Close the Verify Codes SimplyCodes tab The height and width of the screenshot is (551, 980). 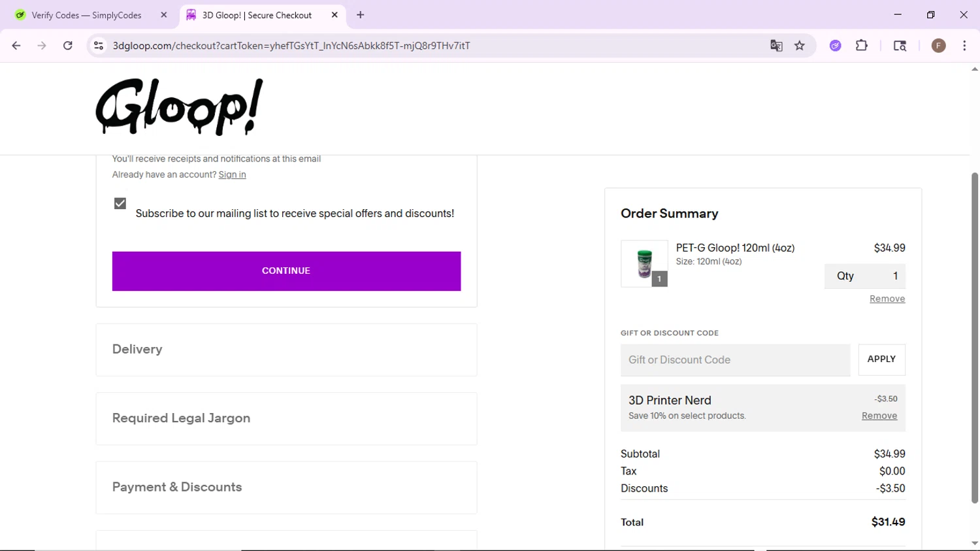pyautogui.click(x=164, y=15)
